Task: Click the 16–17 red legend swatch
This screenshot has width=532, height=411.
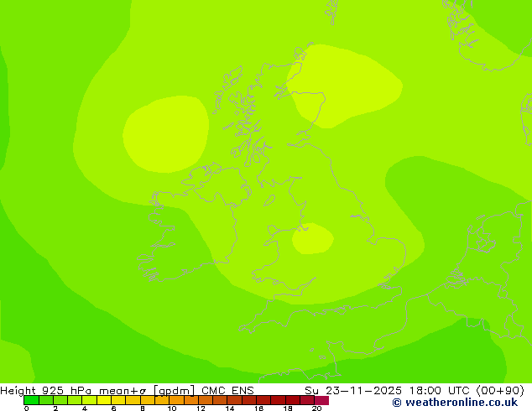Action: [263, 400]
